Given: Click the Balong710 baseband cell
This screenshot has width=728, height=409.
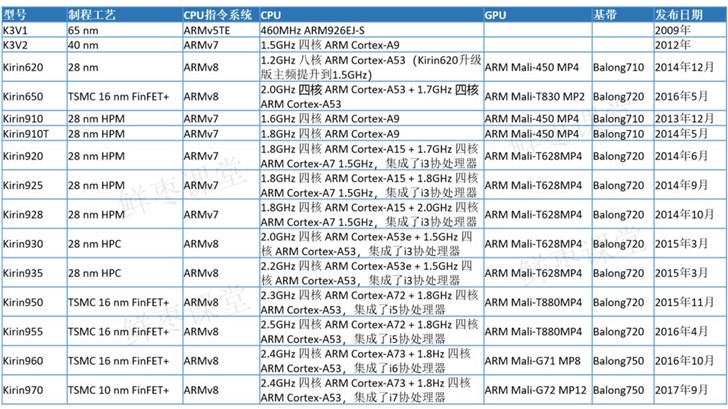Looking at the screenshot, I should pyautogui.click(x=620, y=66).
